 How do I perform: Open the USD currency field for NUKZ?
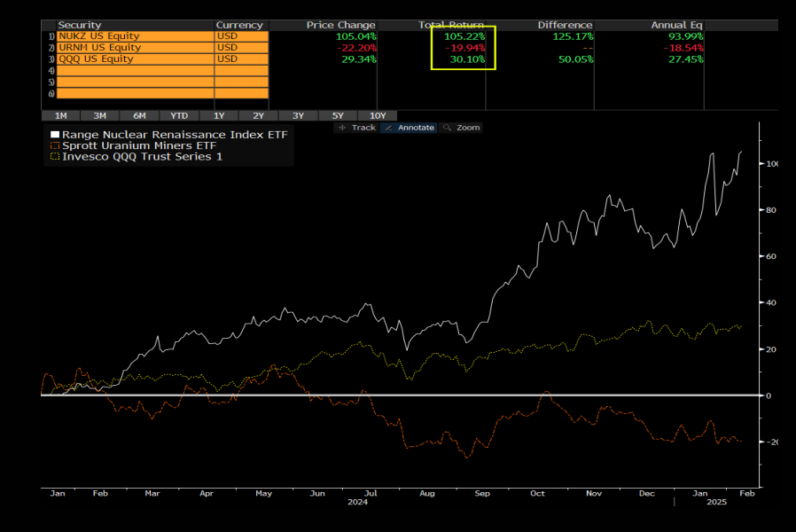pyautogui.click(x=240, y=36)
